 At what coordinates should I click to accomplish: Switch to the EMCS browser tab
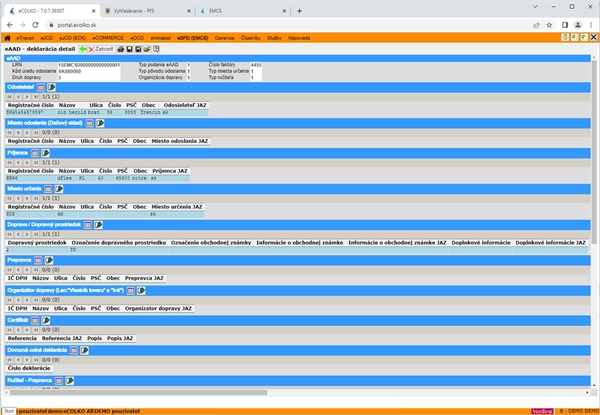click(243, 11)
